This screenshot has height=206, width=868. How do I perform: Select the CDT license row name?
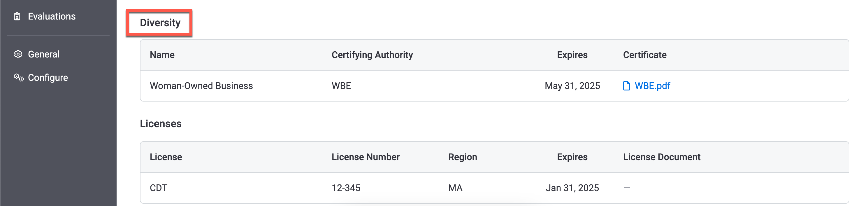click(x=158, y=188)
